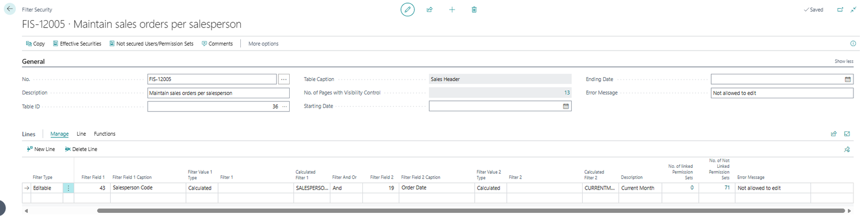The height and width of the screenshot is (221, 868).
Task: Open linked permission sets count 0
Action: click(692, 187)
